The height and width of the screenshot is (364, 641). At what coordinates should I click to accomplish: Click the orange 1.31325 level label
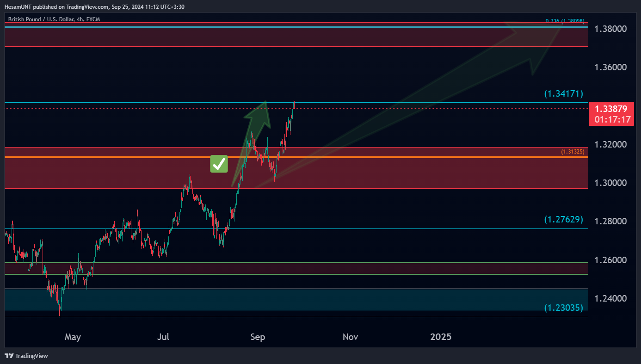pos(573,152)
